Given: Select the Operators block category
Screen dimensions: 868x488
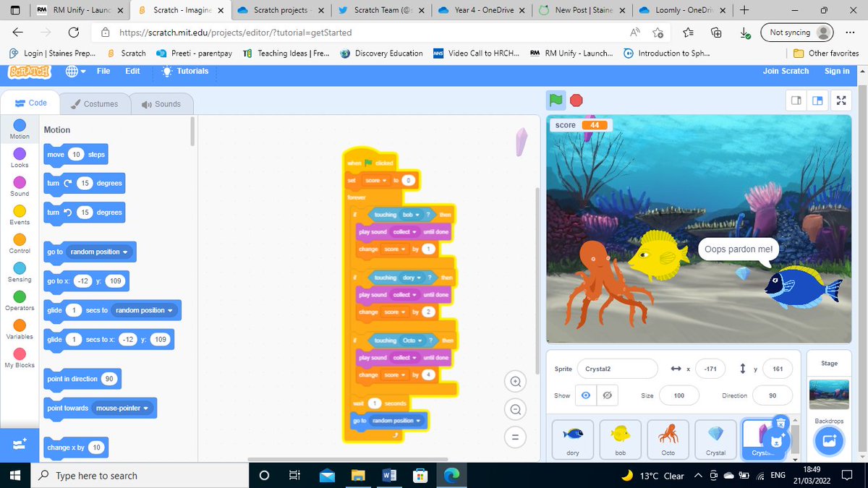Looking at the screenshot, I should (x=20, y=301).
